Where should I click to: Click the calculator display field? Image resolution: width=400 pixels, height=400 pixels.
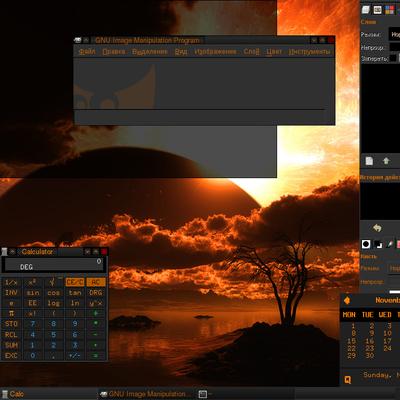[54, 265]
